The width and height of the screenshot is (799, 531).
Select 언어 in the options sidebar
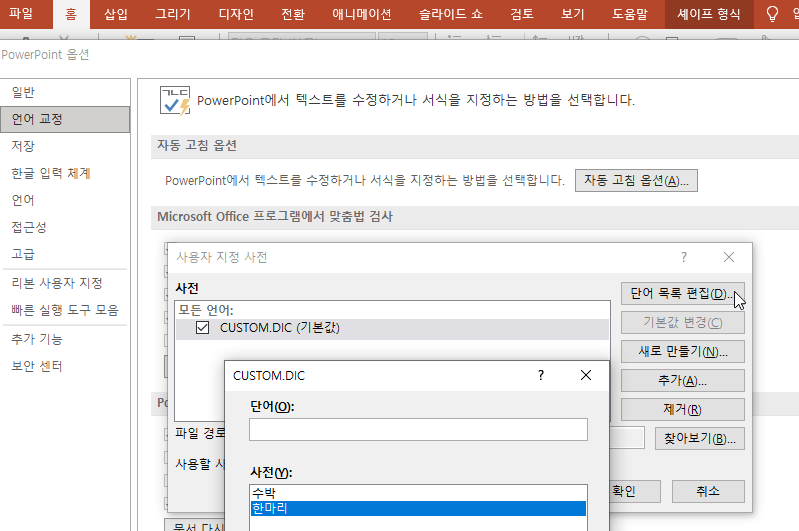point(65,200)
